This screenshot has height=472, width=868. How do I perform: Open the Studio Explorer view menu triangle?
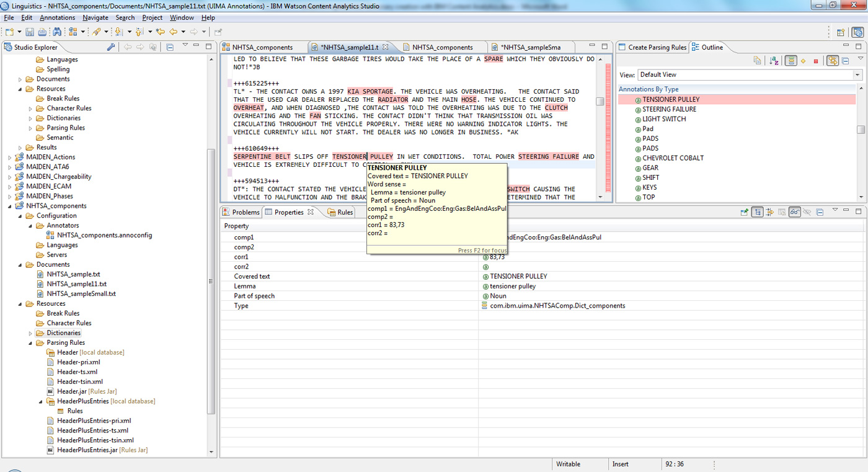tap(185, 45)
